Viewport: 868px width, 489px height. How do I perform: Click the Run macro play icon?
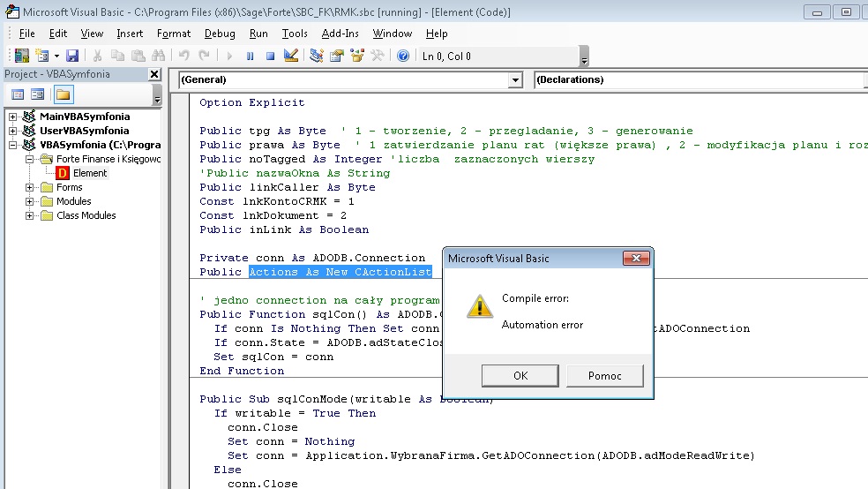pyautogui.click(x=229, y=56)
